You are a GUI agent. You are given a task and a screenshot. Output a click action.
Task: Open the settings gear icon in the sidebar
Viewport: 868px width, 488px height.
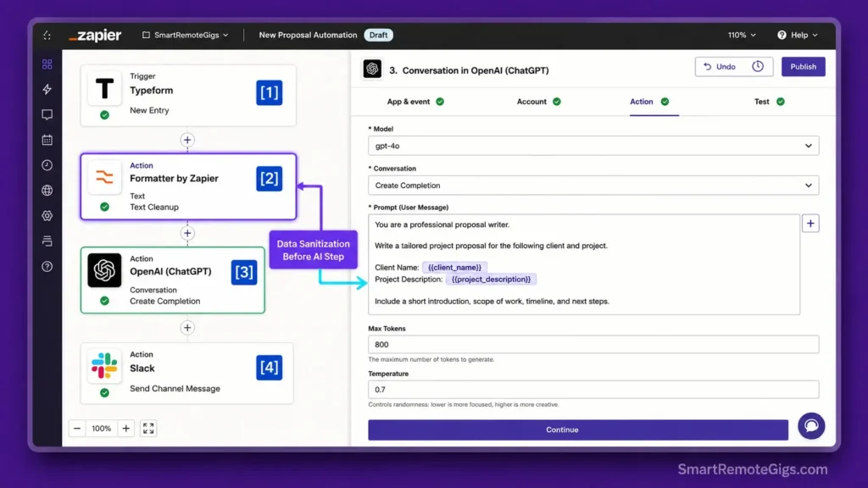[47, 216]
